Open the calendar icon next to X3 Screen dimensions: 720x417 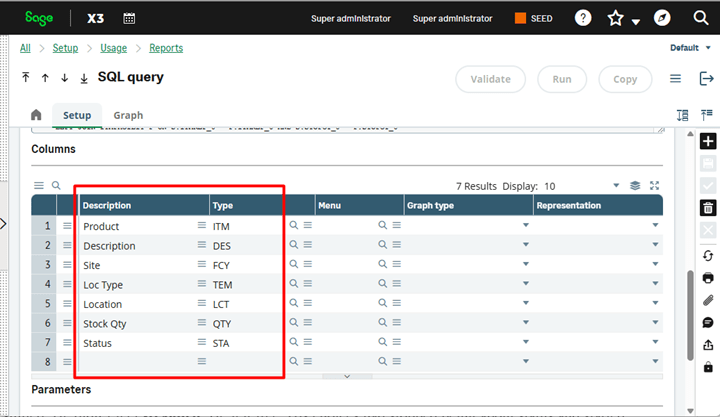pos(130,18)
